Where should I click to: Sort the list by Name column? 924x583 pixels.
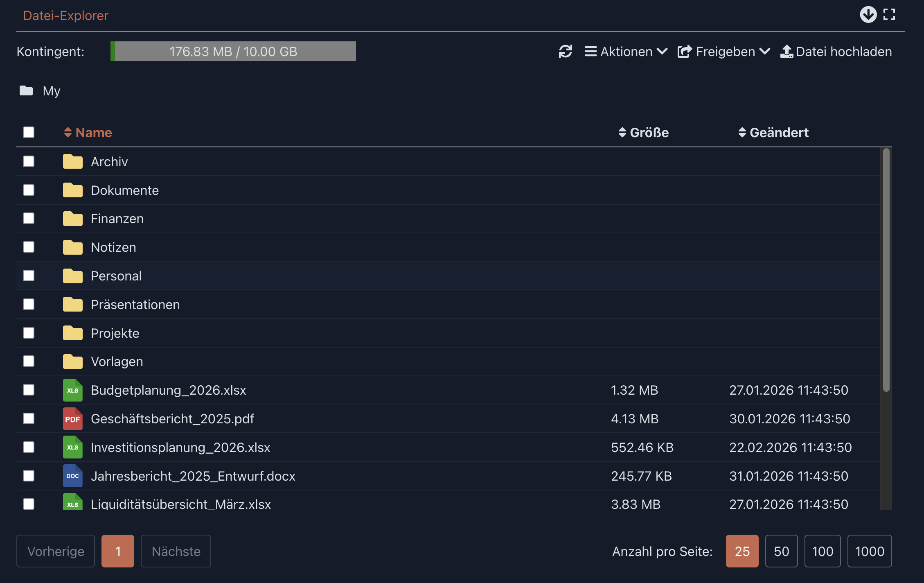[88, 133]
